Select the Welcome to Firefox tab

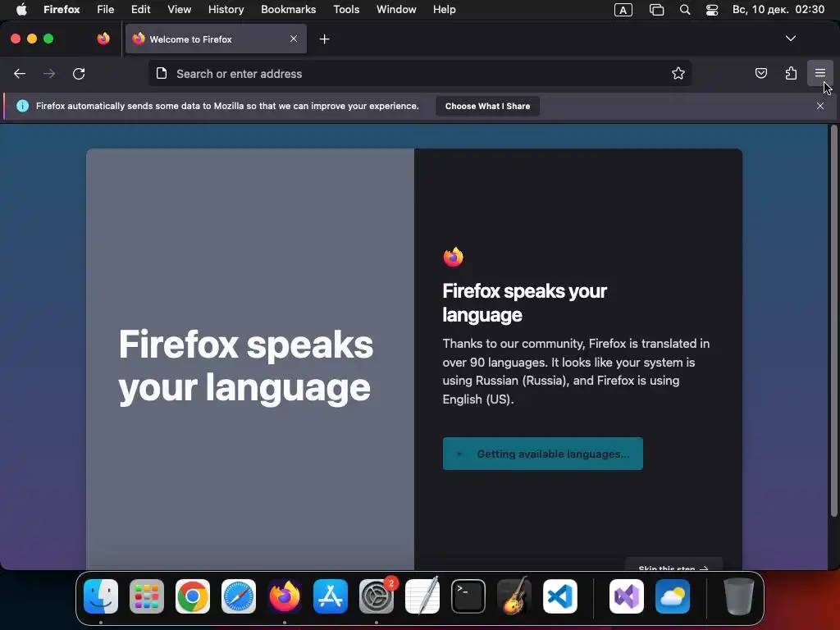pos(216,39)
